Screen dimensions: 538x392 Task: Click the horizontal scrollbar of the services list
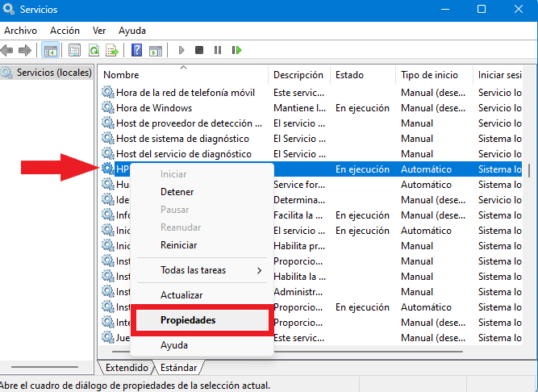(287, 351)
